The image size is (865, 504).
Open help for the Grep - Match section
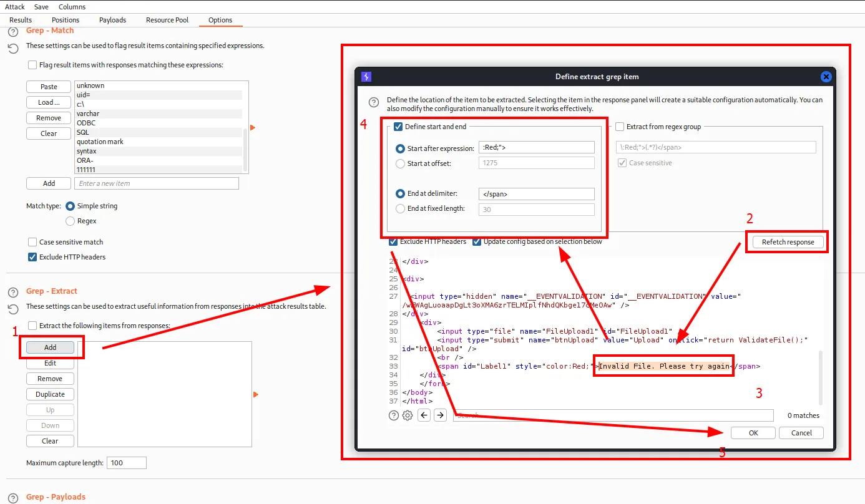(x=13, y=32)
